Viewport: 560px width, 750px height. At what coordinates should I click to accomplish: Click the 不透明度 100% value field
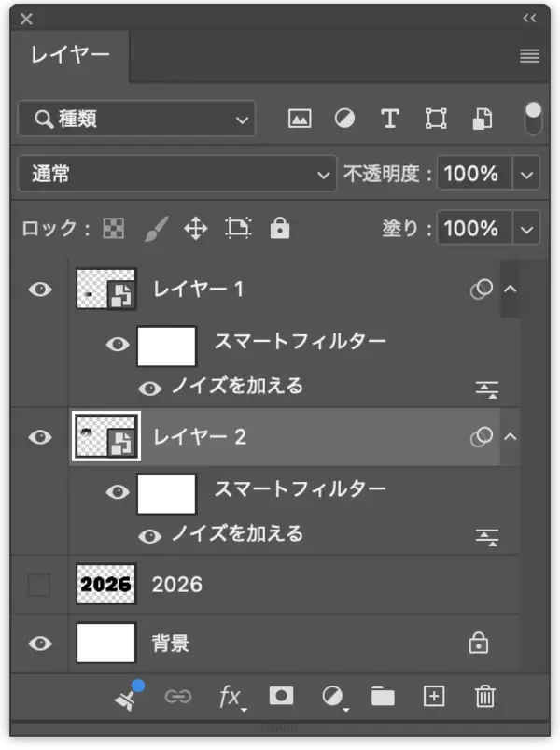pos(474,174)
